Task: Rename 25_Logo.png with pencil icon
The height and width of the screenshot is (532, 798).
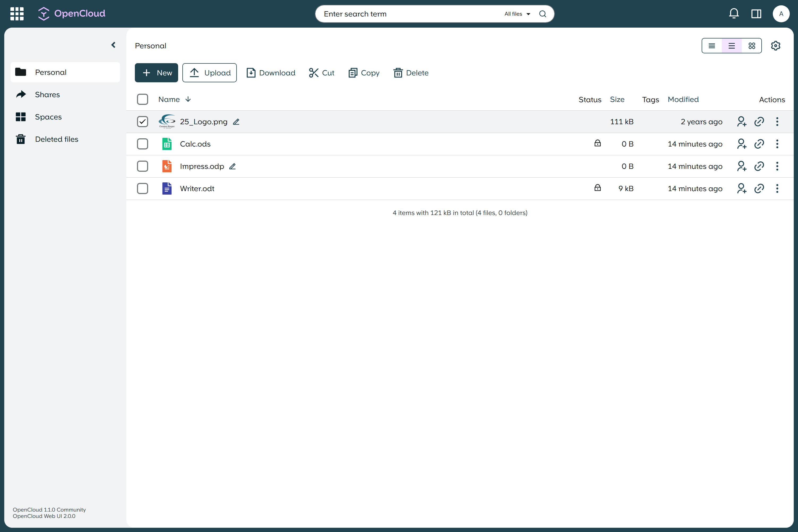Action: pos(236,122)
